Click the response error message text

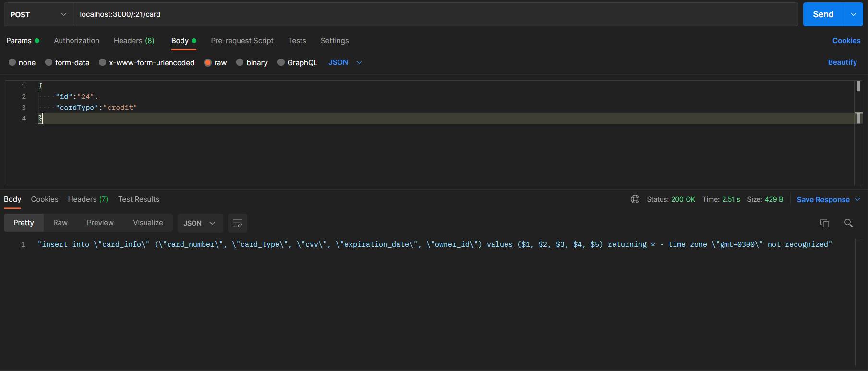click(x=435, y=244)
